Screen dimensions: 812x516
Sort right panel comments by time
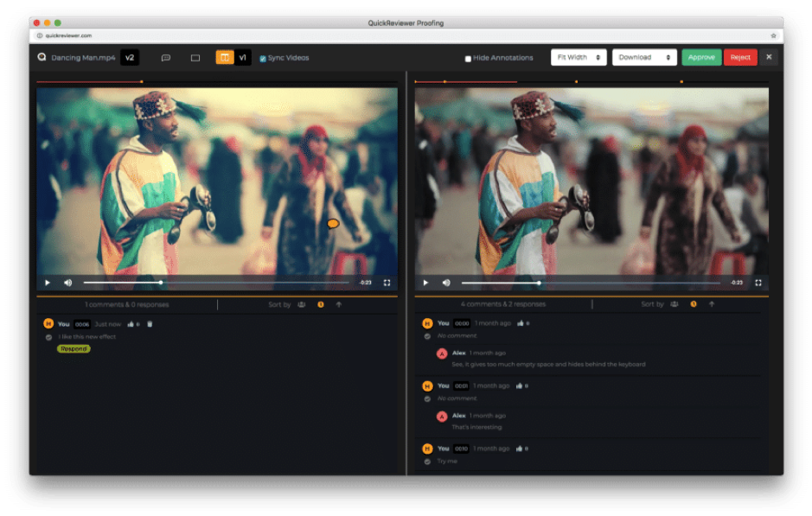(694, 304)
